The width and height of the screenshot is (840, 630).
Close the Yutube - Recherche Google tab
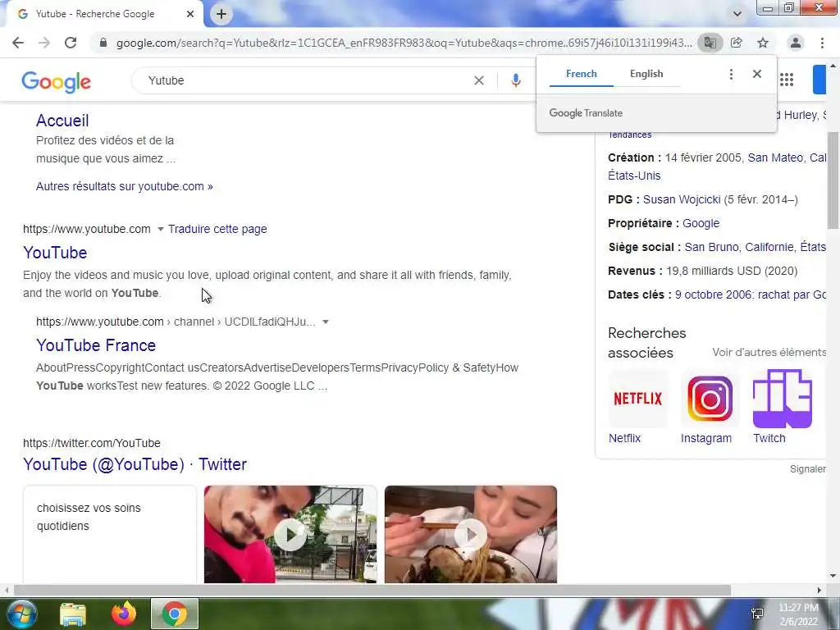point(190,14)
